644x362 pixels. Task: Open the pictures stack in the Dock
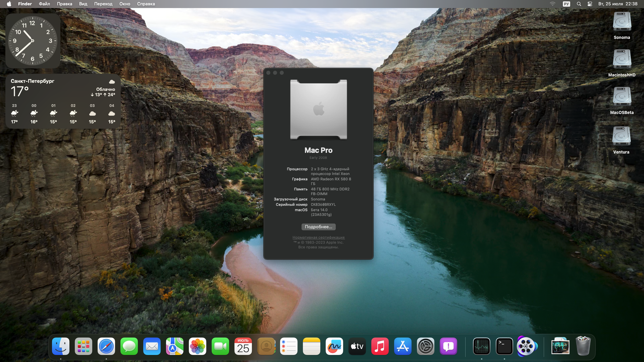coord(560,346)
